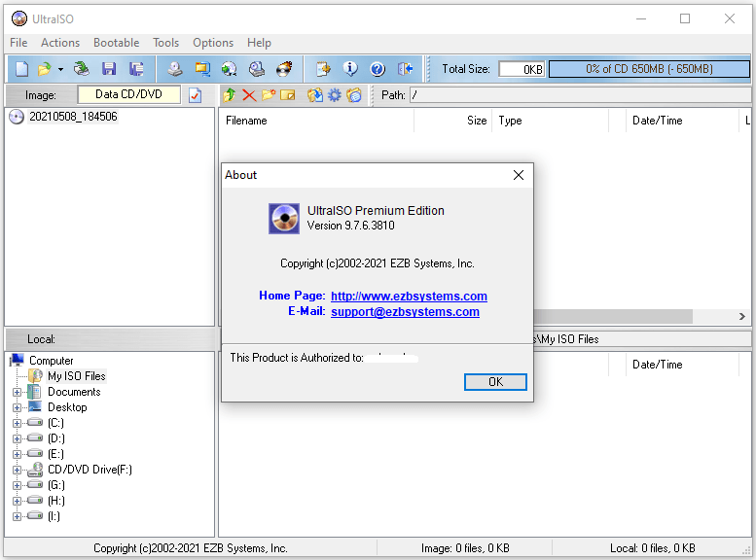Click the Convert image disc icon

point(230,69)
